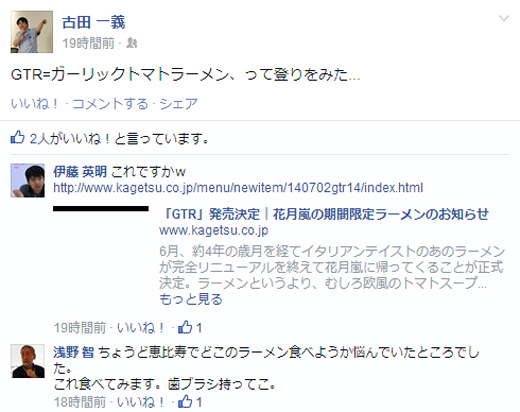Click commenter name 伊藤 英明
Image resolution: width=520 pixels, height=412 pixels.
click(x=80, y=172)
